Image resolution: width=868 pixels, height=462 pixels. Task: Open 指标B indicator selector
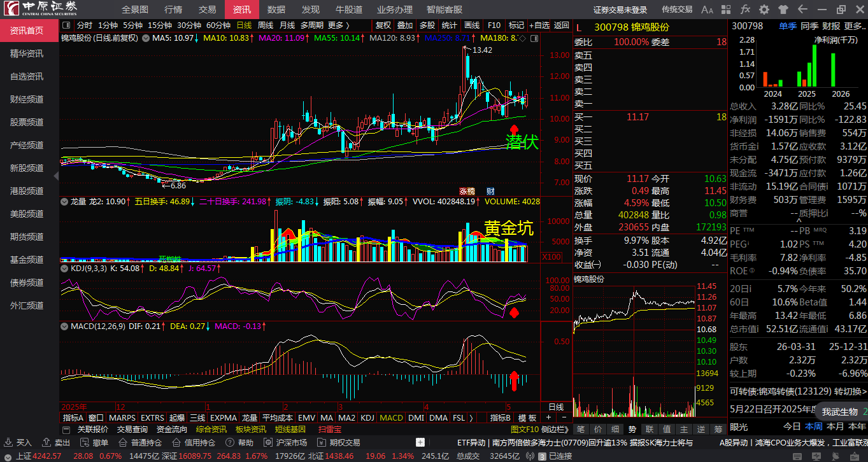pos(500,417)
